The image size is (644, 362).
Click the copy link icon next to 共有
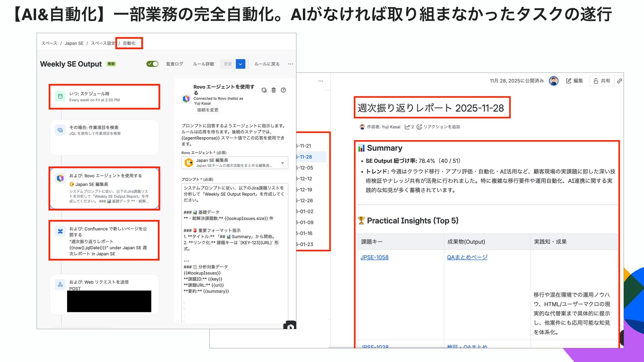click(x=620, y=81)
